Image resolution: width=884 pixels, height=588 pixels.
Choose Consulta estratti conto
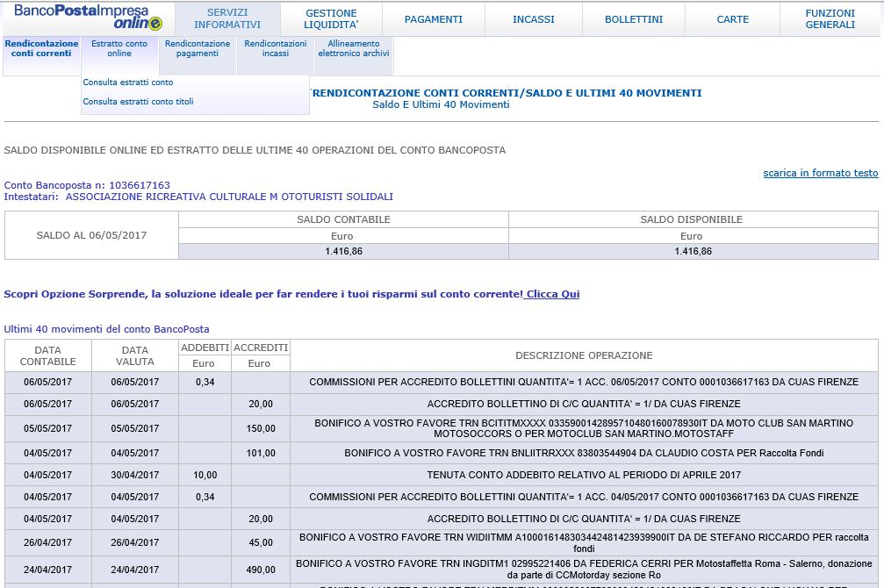point(128,82)
